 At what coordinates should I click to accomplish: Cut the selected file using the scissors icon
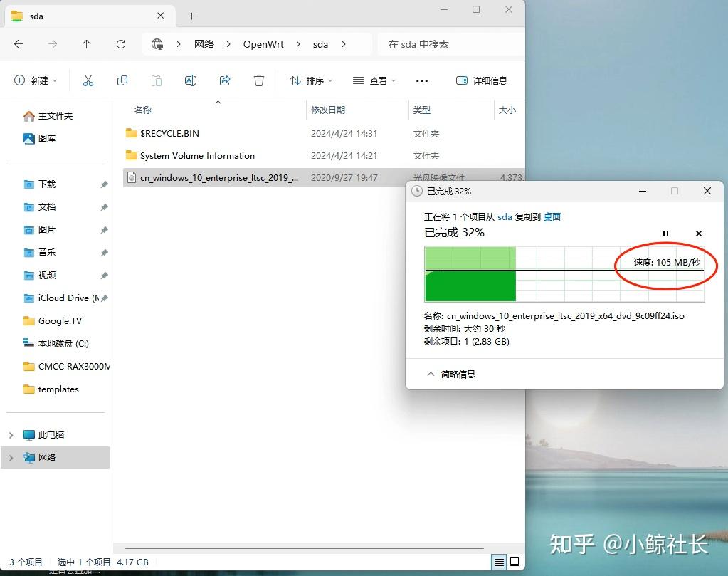(88, 80)
